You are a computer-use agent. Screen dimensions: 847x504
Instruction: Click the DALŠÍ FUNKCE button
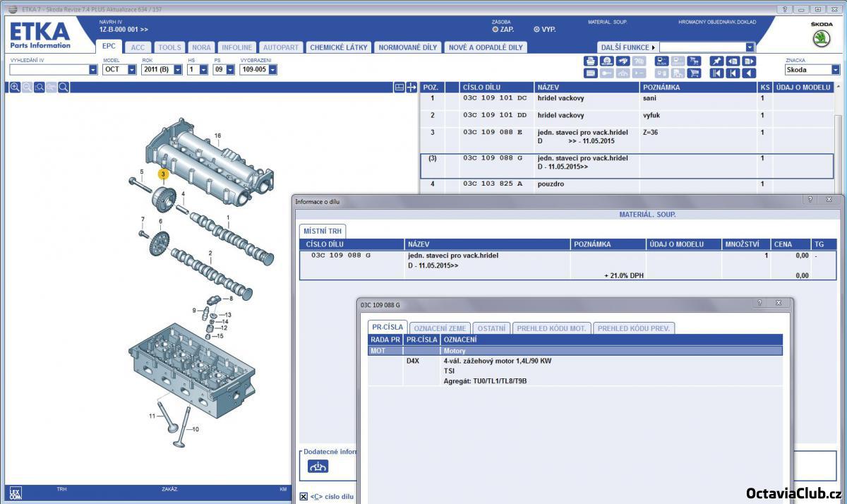(x=627, y=47)
